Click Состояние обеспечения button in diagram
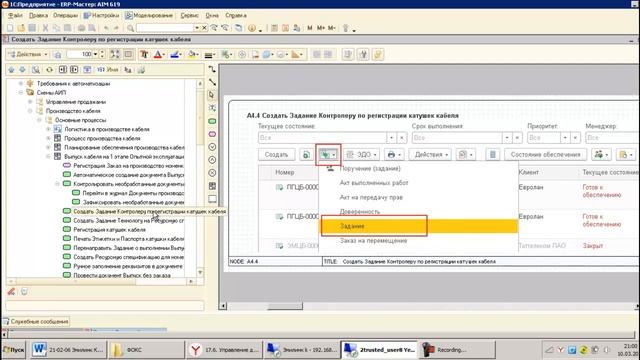 pyautogui.click(x=545, y=155)
